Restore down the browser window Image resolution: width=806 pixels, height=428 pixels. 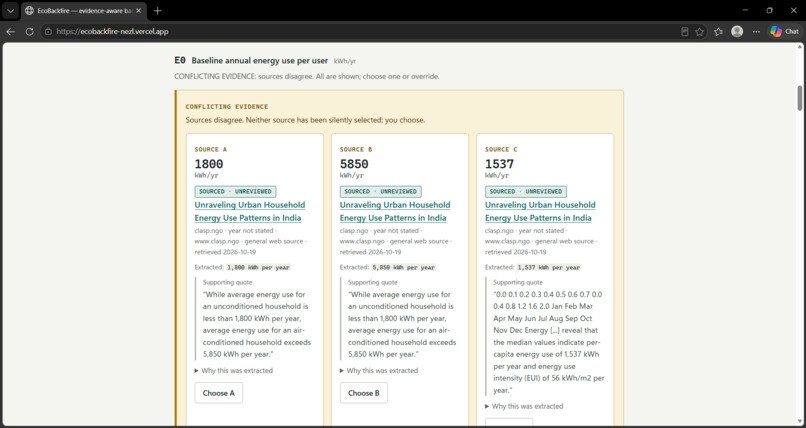770,10
